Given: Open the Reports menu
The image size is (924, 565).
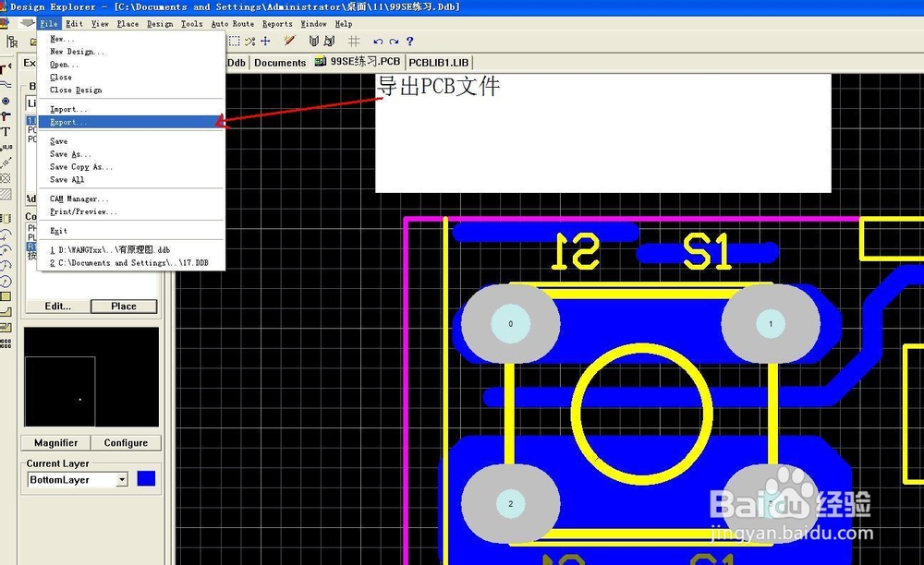Looking at the screenshot, I should 277,24.
